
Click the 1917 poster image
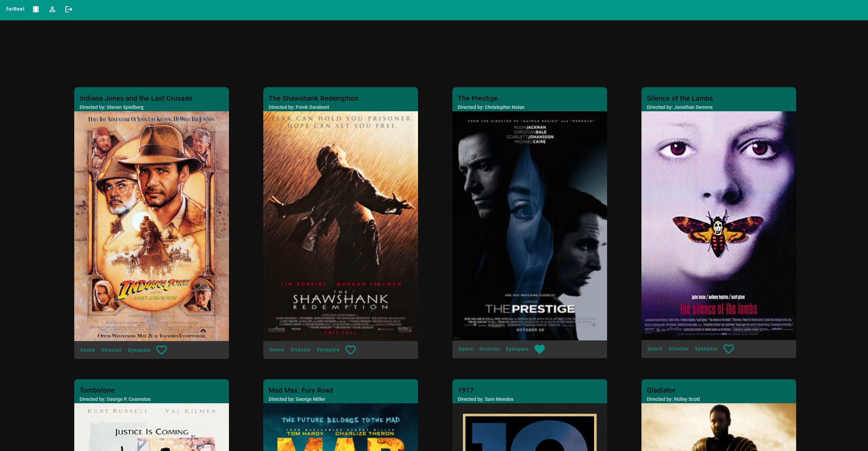pos(530,427)
